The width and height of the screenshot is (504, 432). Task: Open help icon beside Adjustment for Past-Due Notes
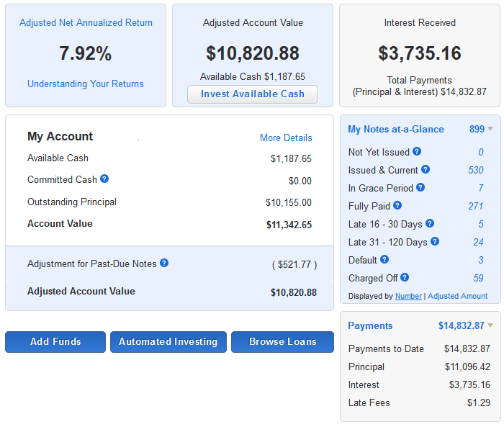(x=164, y=263)
